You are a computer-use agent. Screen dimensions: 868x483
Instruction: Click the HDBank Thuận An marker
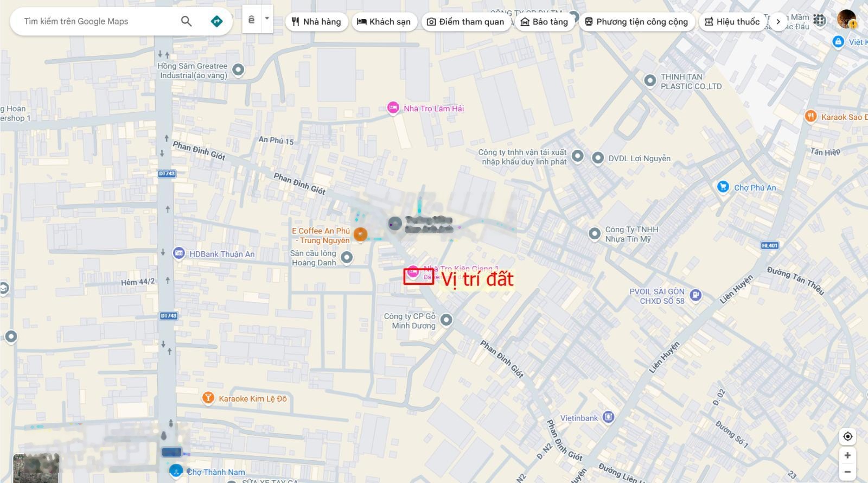pyautogui.click(x=179, y=253)
